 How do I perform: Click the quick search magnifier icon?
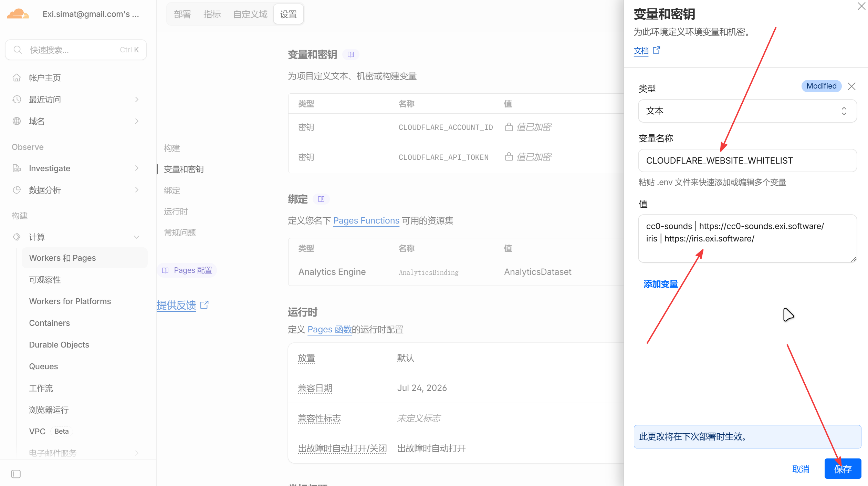tap(18, 50)
